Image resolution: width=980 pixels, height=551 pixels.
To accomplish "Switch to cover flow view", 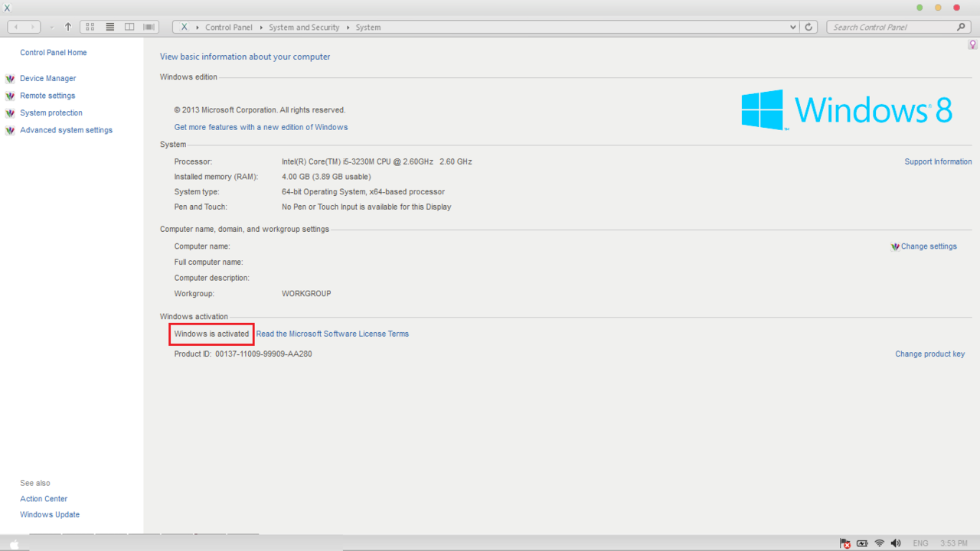I will point(149,27).
